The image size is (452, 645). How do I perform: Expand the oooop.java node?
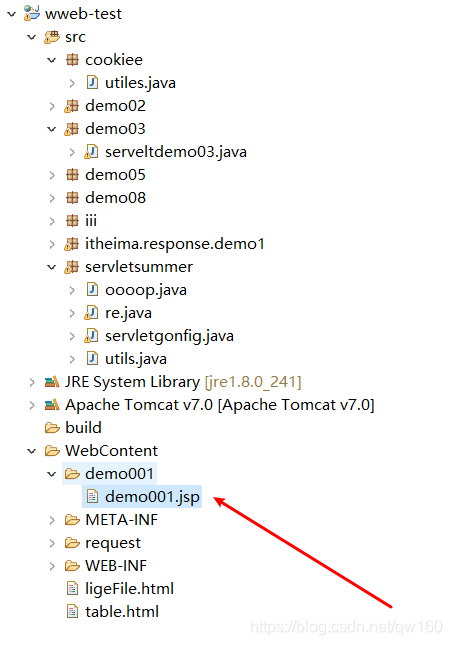pyautogui.click(x=72, y=290)
